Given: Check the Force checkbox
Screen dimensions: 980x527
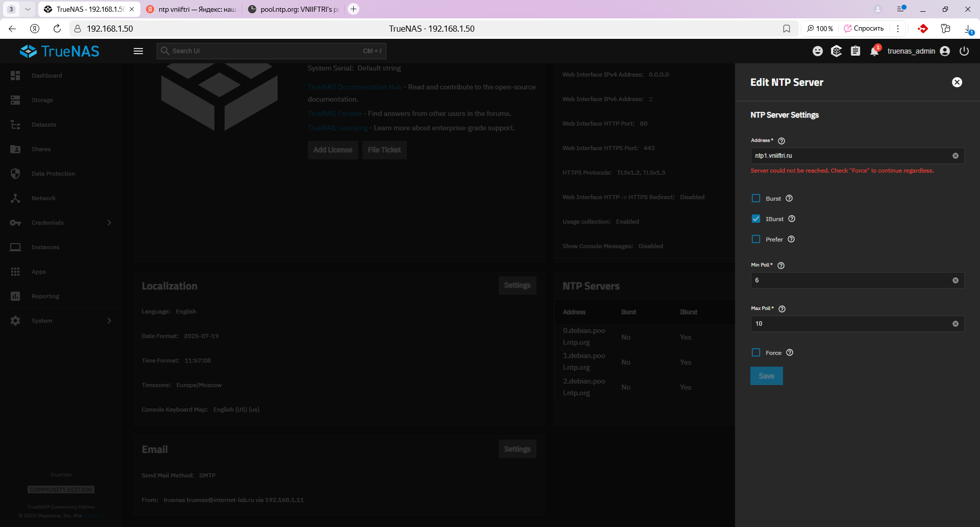Looking at the screenshot, I should pyautogui.click(x=756, y=352).
